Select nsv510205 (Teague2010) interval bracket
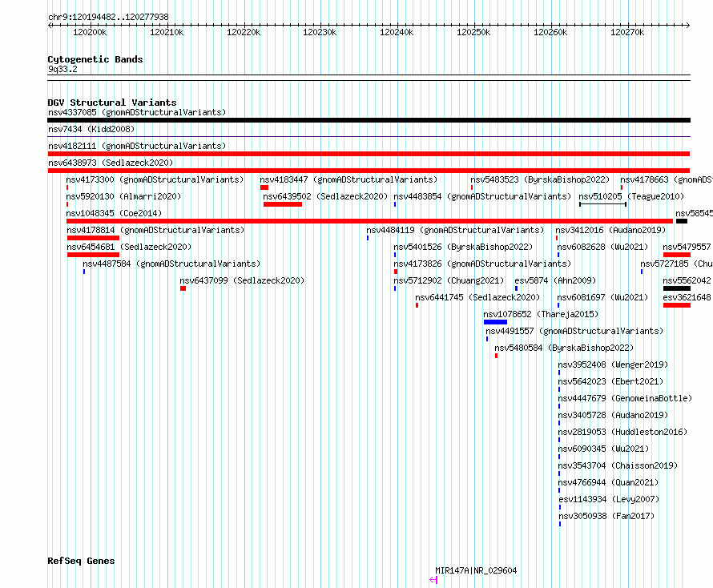This screenshot has height=588, width=713. pyautogui.click(x=603, y=204)
